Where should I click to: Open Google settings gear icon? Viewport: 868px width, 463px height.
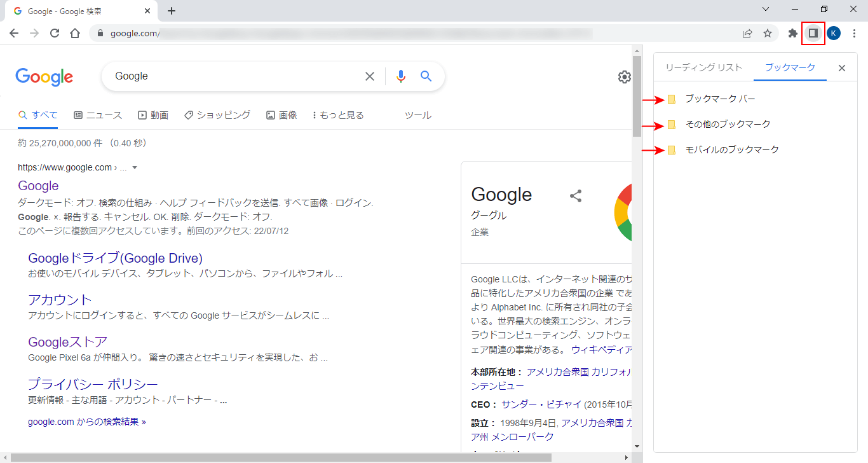[x=625, y=77]
